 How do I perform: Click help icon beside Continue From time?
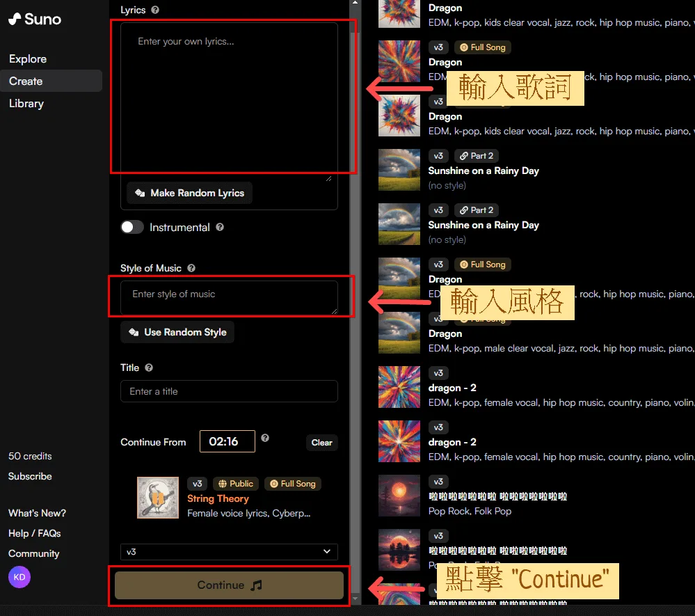point(265,438)
